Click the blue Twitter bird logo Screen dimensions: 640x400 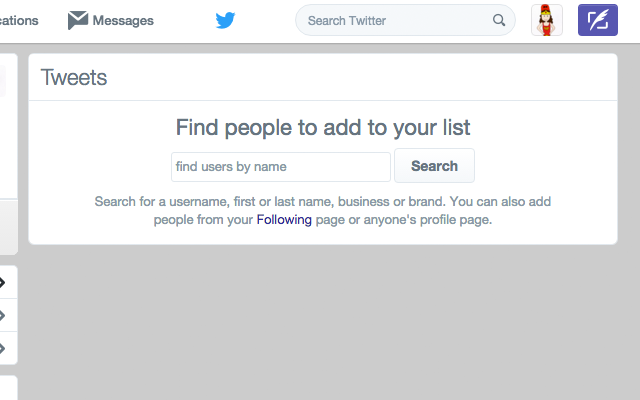coord(225,20)
